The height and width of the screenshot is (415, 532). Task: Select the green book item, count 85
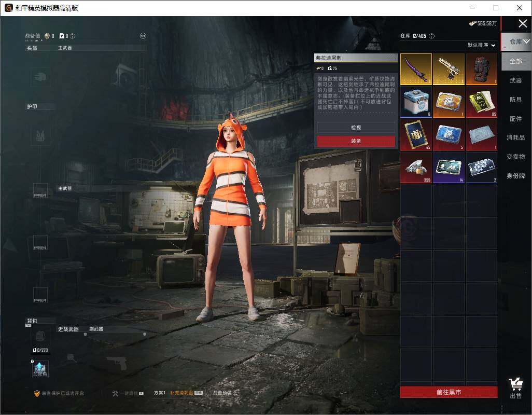pos(482,102)
